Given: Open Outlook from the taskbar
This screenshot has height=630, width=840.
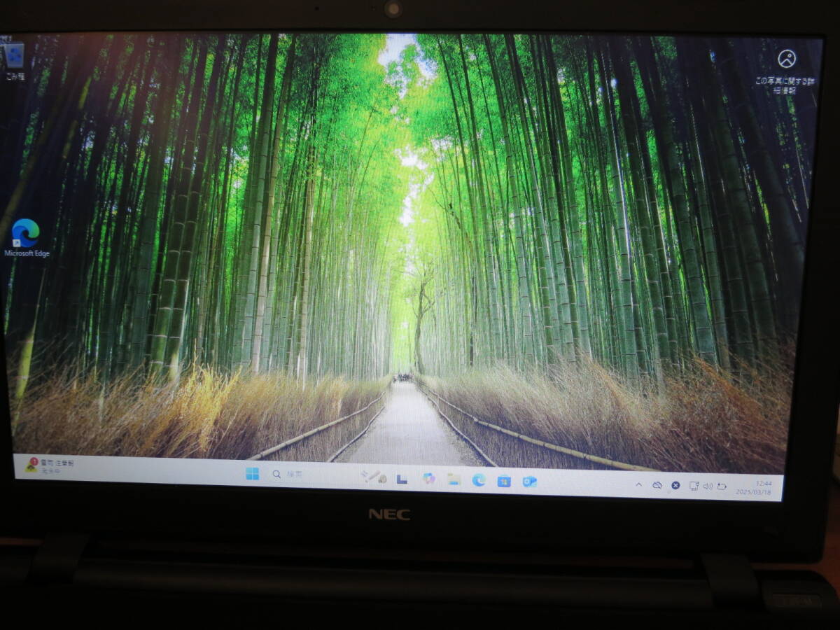Looking at the screenshot, I should 530,482.
